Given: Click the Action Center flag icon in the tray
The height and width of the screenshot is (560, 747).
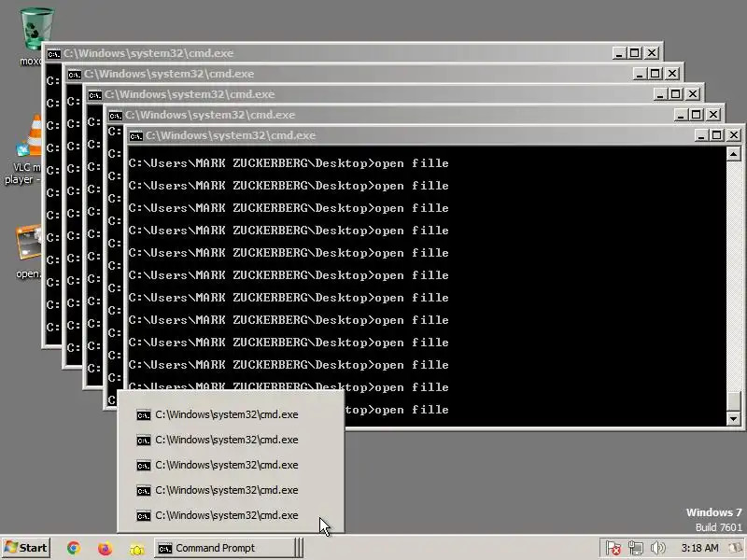Looking at the screenshot, I should click(x=613, y=548).
